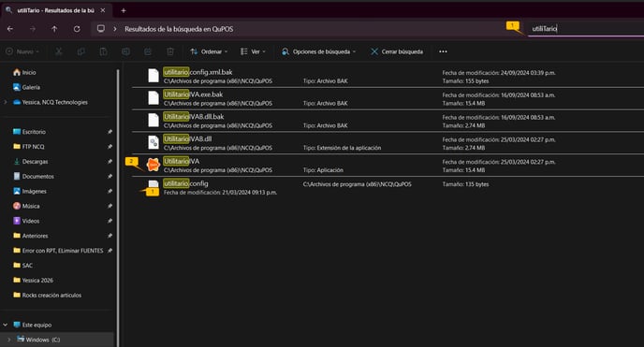The width and height of the screenshot is (644, 347).
Task: Unpin Escritorio using its pin icon
Action: (x=110, y=132)
